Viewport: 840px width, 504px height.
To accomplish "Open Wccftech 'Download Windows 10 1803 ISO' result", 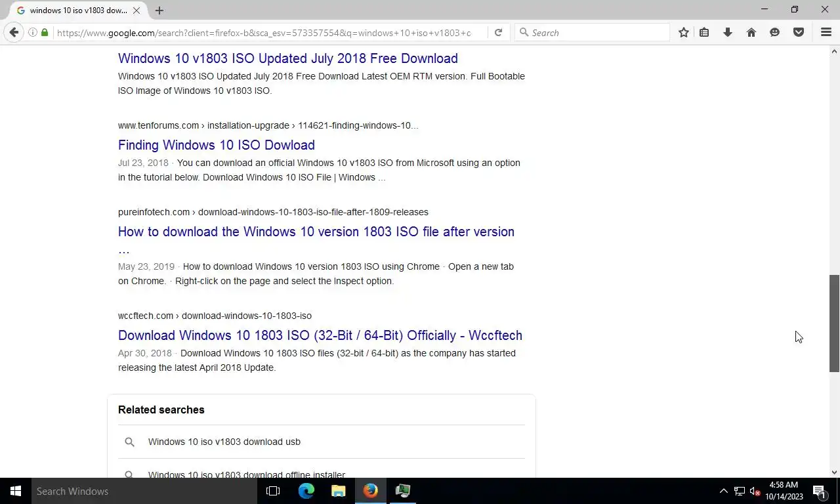I will (320, 335).
